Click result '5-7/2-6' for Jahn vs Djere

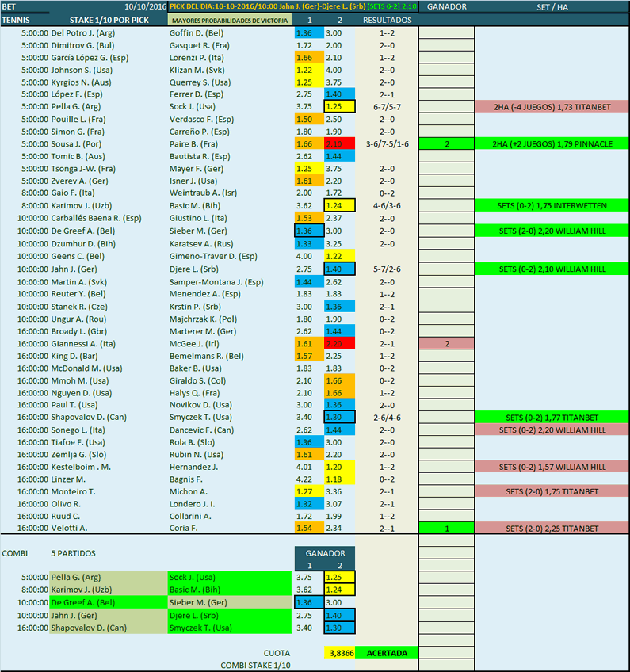387,269
